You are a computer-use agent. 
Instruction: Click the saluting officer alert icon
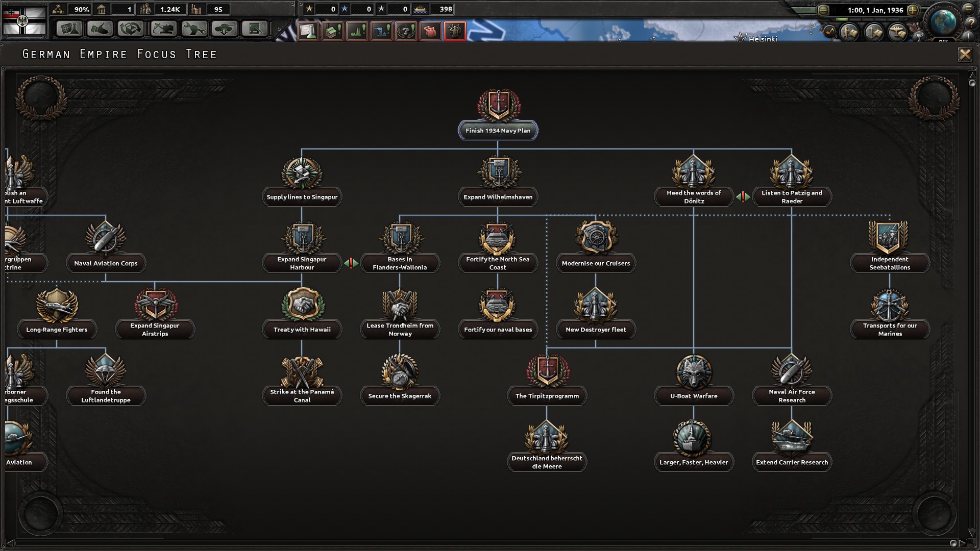(x=454, y=31)
